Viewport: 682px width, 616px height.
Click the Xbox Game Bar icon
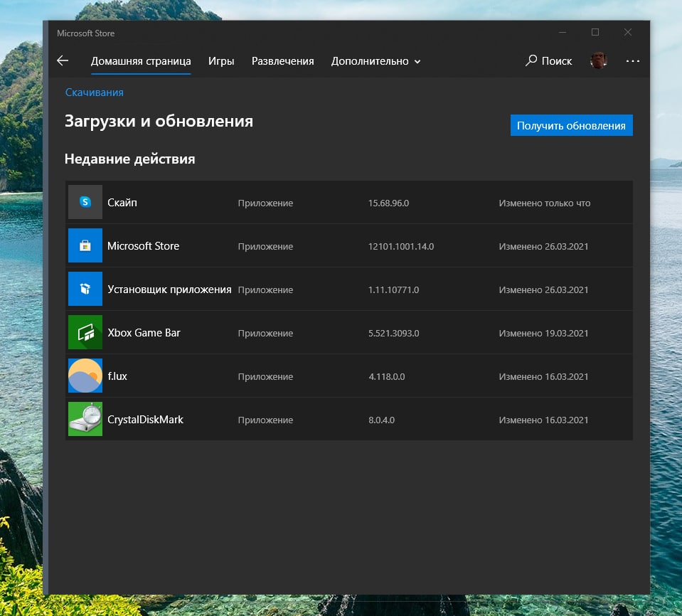coord(85,332)
